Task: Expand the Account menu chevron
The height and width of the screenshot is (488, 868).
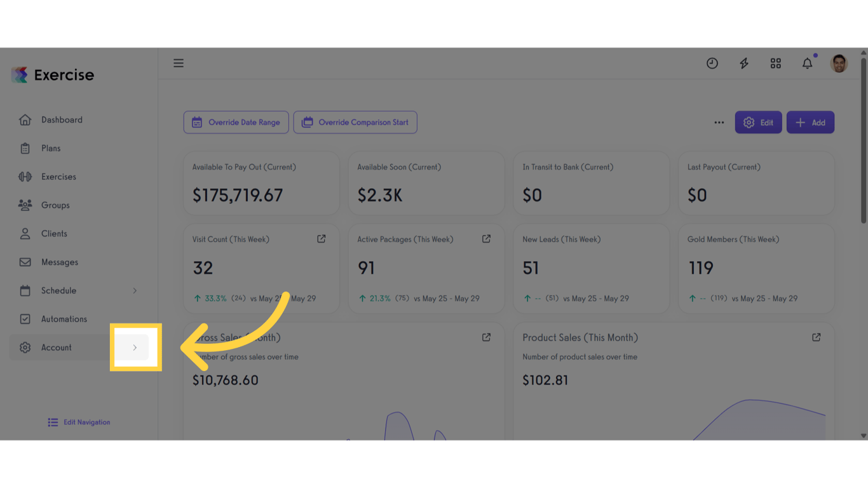Action: tap(135, 348)
